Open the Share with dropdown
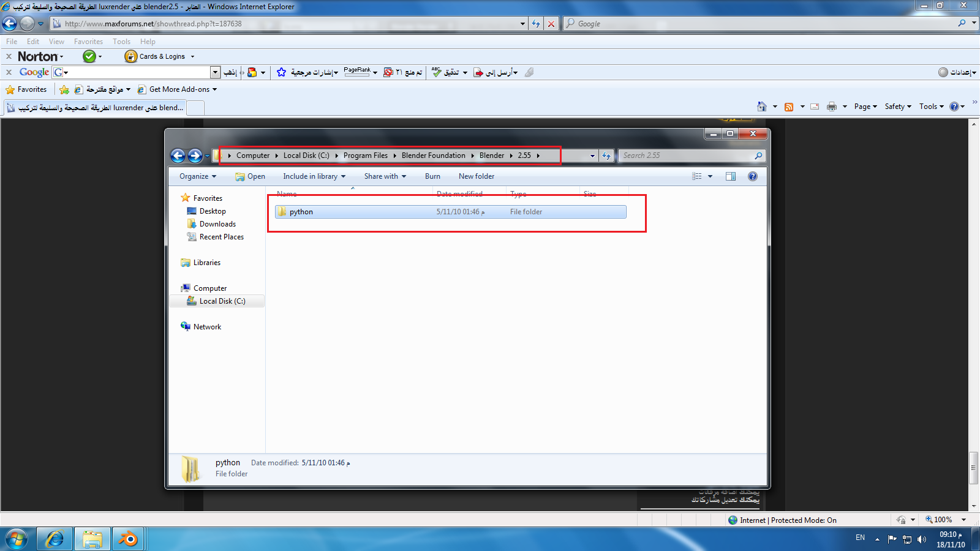 point(385,176)
